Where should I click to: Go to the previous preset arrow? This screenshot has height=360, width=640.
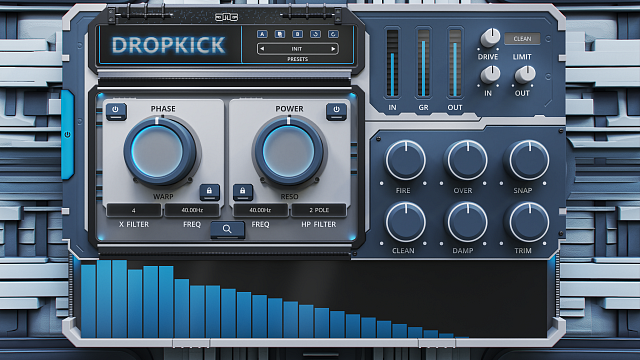pyautogui.click(x=262, y=49)
